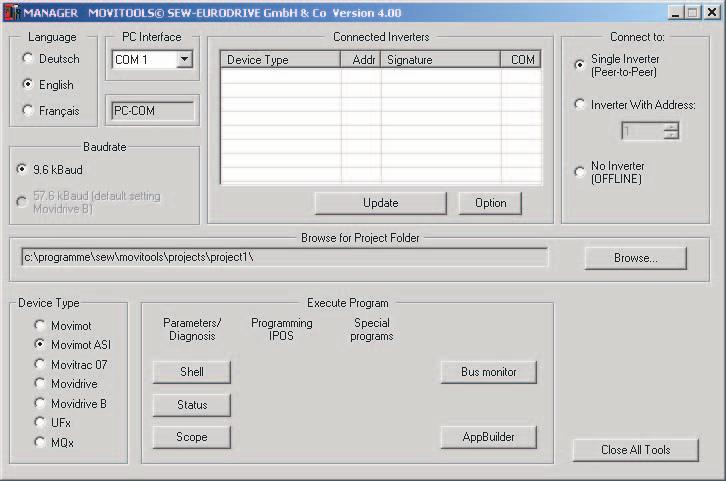726x481 pixels.
Task: Increase inverter address with up arrow
Action: (670, 126)
